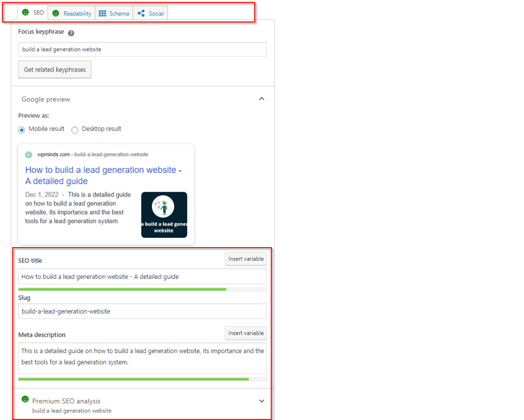Click the Premium SEO analysis smiley icon
This screenshot has height=420, width=524.
coord(25,399)
